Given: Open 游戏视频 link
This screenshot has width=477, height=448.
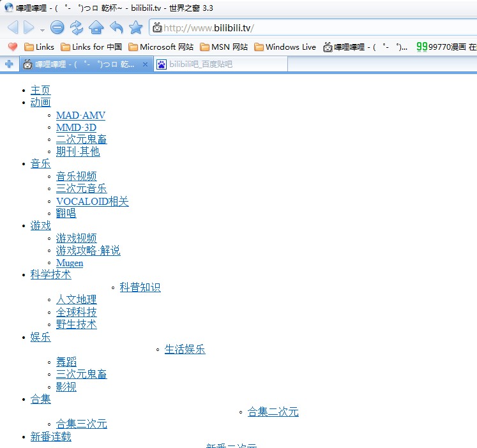Looking at the screenshot, I should [77, 238].
